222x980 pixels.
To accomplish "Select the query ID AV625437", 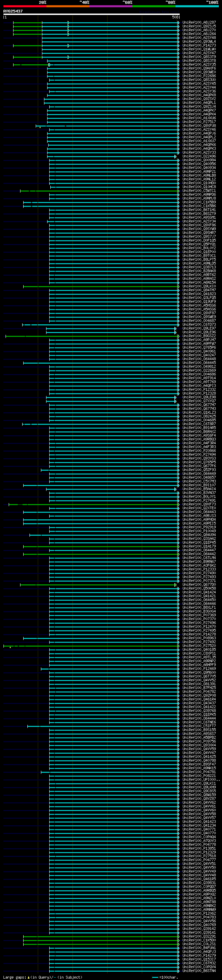I will tap(13, 11).
